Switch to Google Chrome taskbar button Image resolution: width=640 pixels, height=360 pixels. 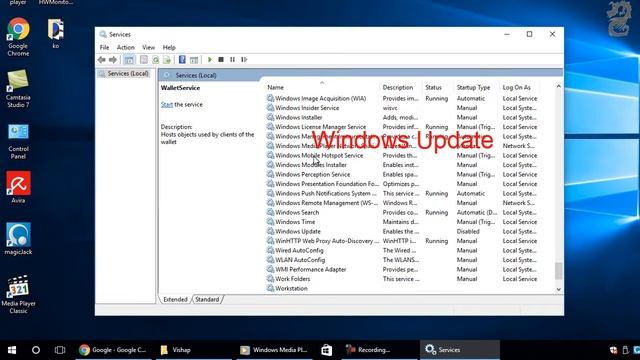click(x=113, y=350)
